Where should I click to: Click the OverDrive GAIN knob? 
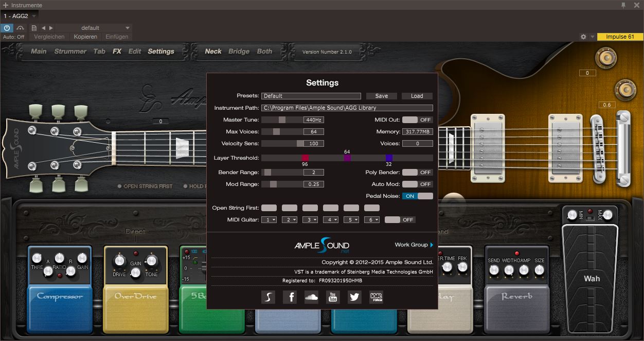pos(135,272)
